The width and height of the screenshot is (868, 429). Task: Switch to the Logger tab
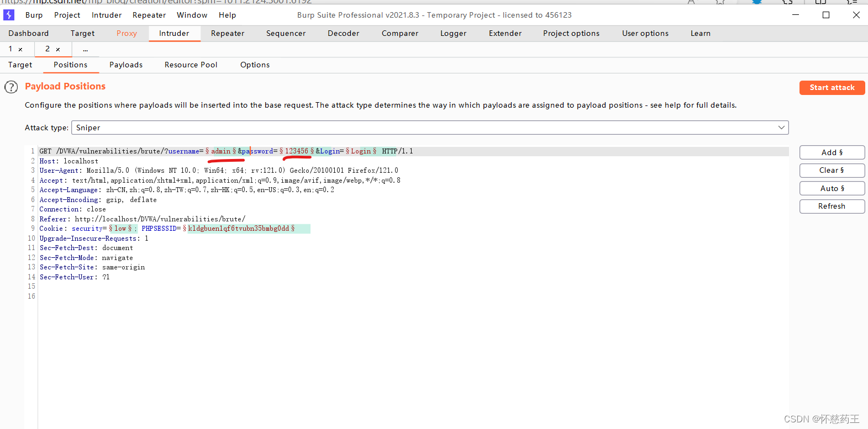[x=453, y=33]
